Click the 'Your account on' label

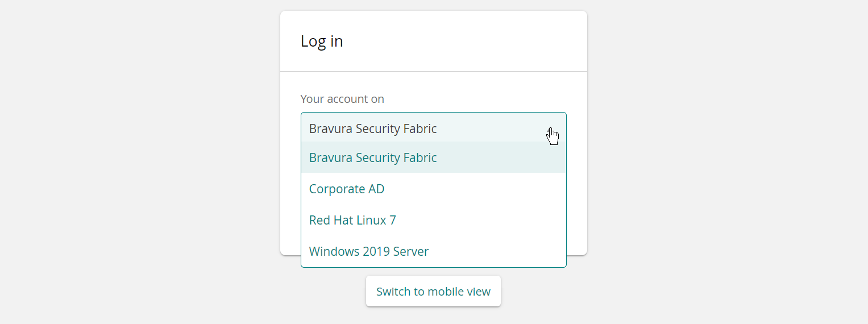(342, 99)
